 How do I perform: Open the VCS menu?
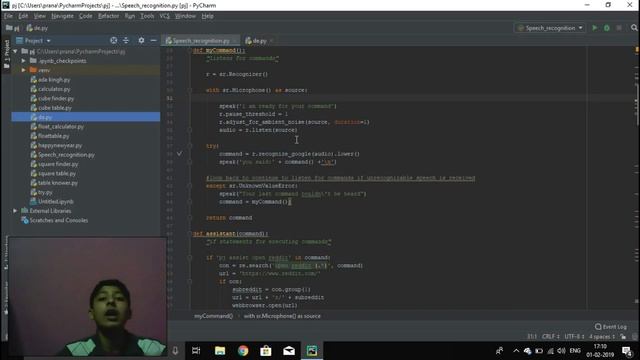(x=164, y=16)
